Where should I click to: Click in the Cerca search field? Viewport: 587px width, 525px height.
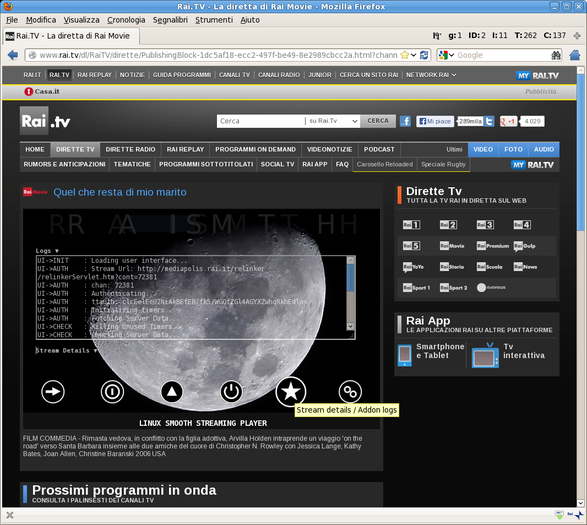click(261, 121)
